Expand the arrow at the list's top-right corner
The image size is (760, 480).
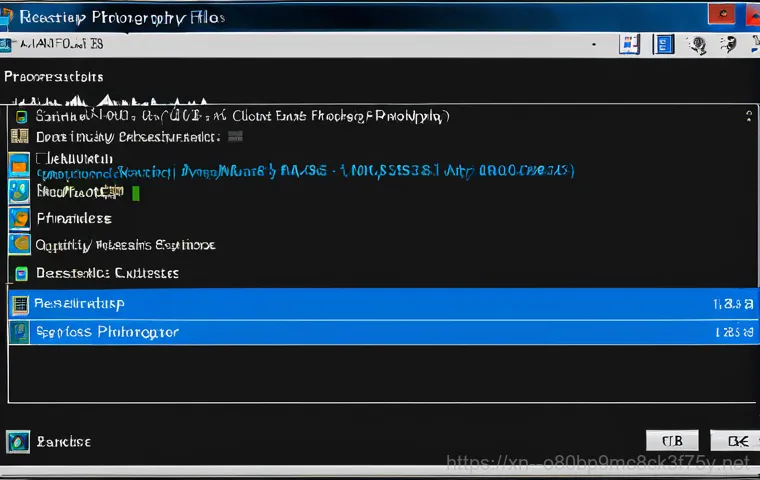747,116
